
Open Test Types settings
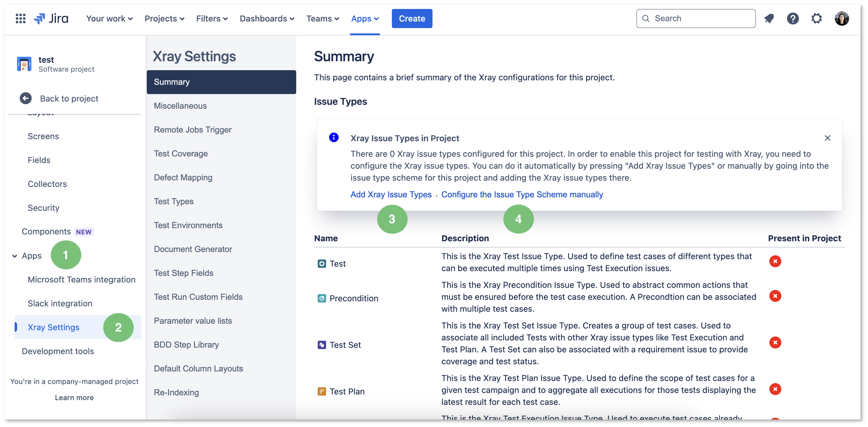point(174,201)
